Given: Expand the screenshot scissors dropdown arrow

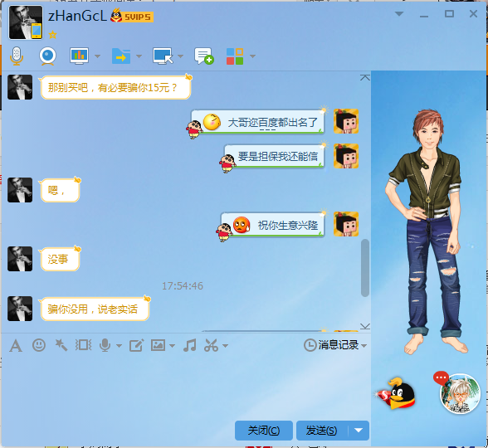Looking at the screenshot, I should click(226, 346).
